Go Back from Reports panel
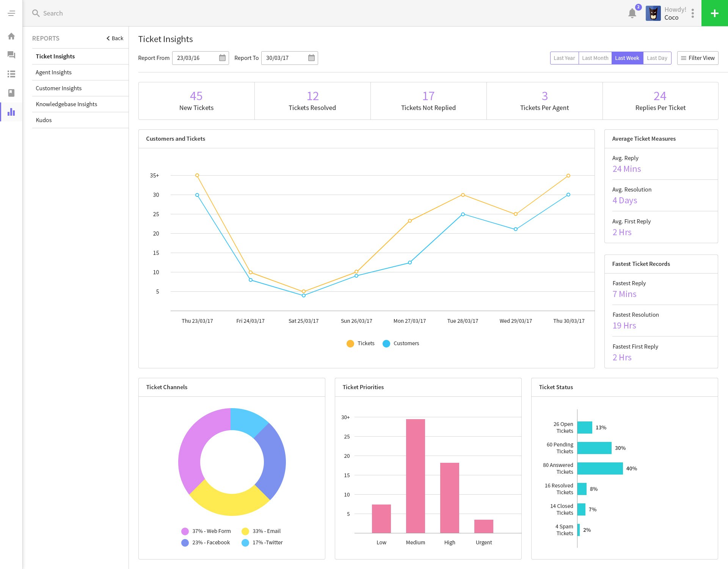 pos(115,38)
